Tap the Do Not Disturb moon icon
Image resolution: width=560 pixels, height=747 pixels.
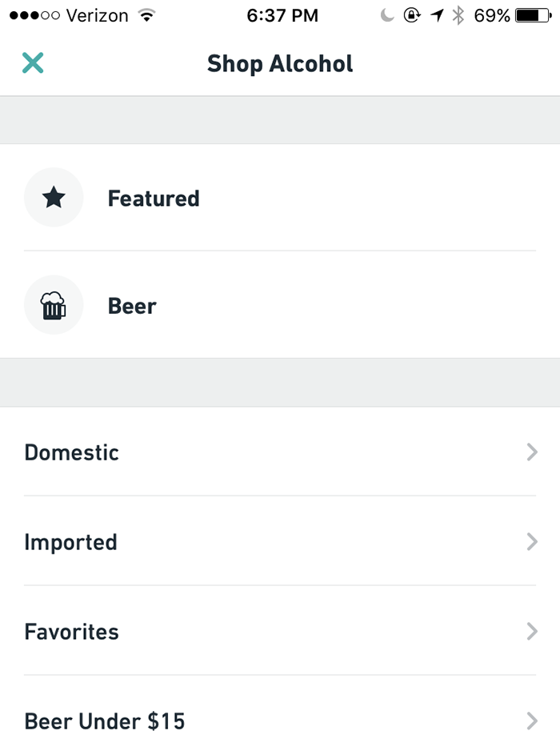point(388,15)
